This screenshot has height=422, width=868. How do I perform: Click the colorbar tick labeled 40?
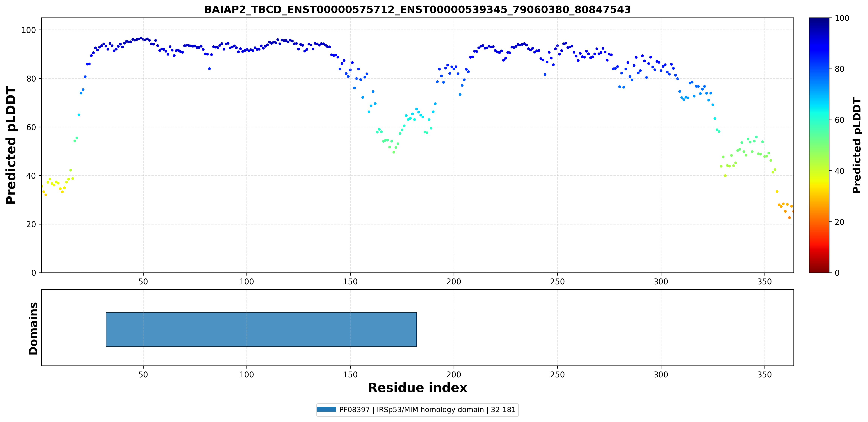tap(839, 171)
